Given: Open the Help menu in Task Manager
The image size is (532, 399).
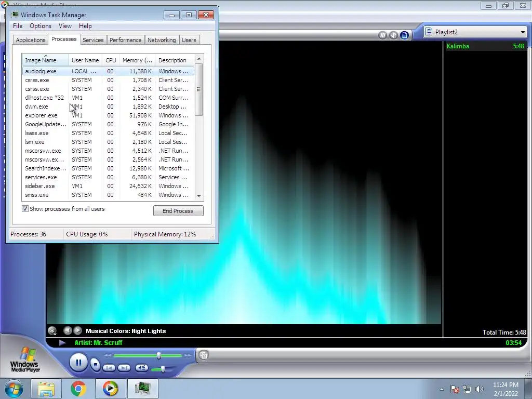Looking at the screenshot, I should [x=85, y=26].
